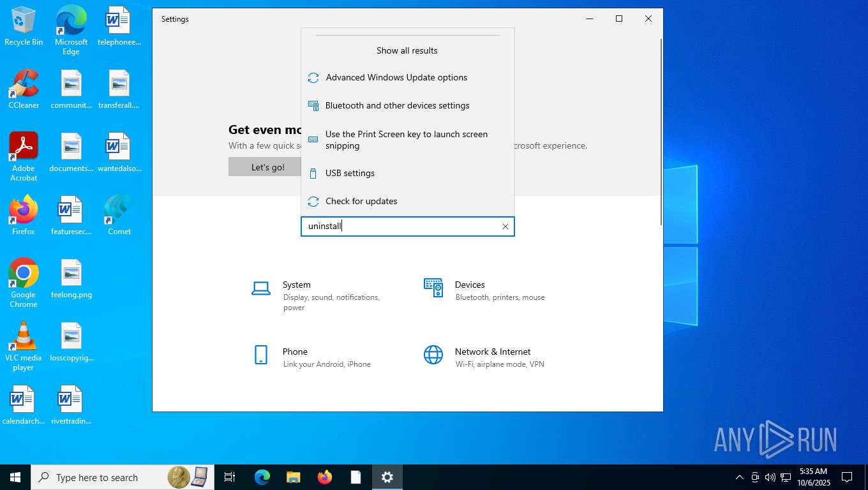Launch CCleaner desktop shortcut
The image size is (868, 490).
tap(24, 89)
